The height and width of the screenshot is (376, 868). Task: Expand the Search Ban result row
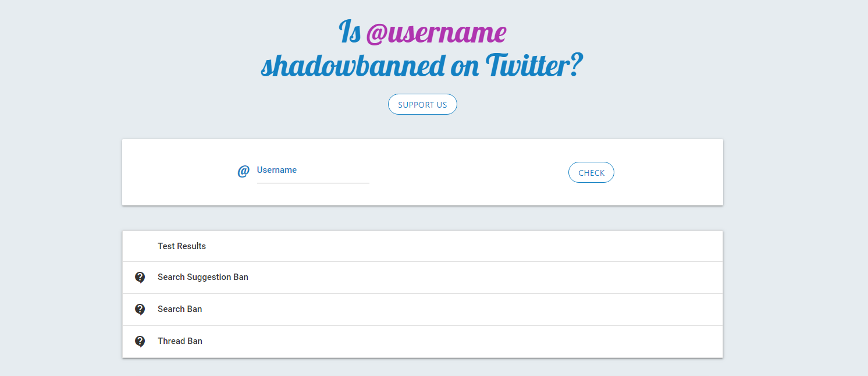tap(422, 310)
